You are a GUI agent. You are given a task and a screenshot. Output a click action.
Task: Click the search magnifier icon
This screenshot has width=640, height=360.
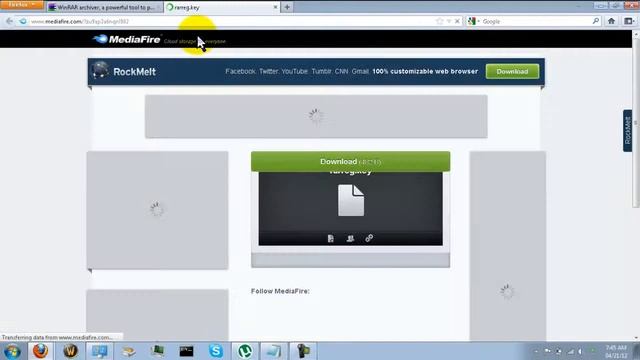[x=596, y=21]
